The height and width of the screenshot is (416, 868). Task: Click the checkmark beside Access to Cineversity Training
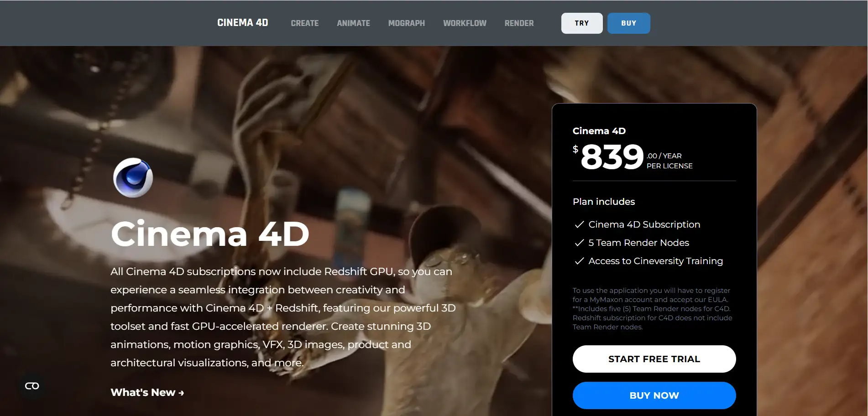tap(579, 261)
